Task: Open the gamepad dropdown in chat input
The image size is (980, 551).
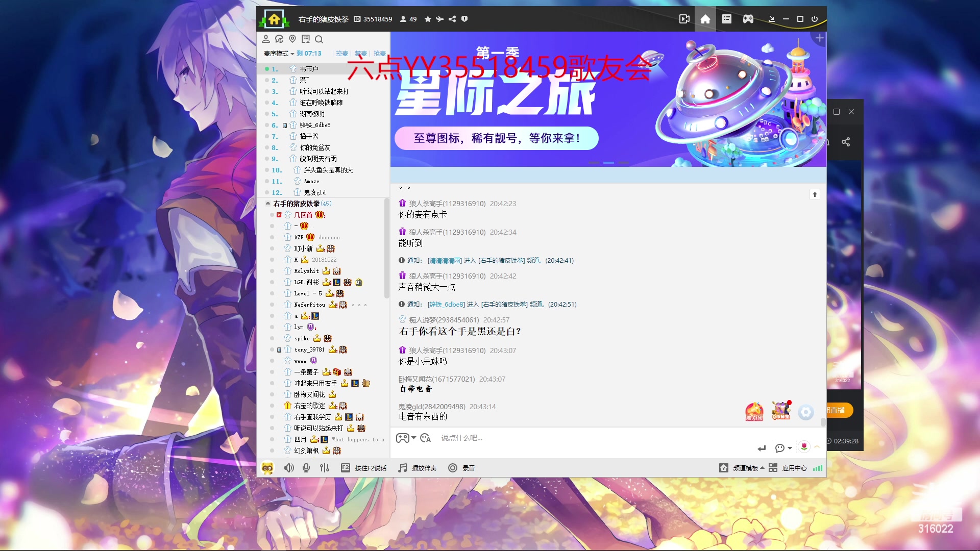Action: pyautogui.click(x=406, y=438)
